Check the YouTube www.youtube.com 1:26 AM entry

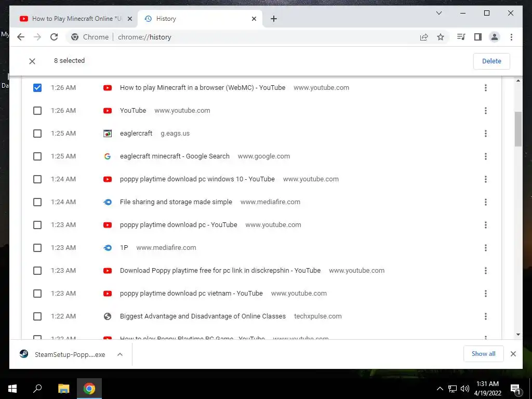(37, 111)
